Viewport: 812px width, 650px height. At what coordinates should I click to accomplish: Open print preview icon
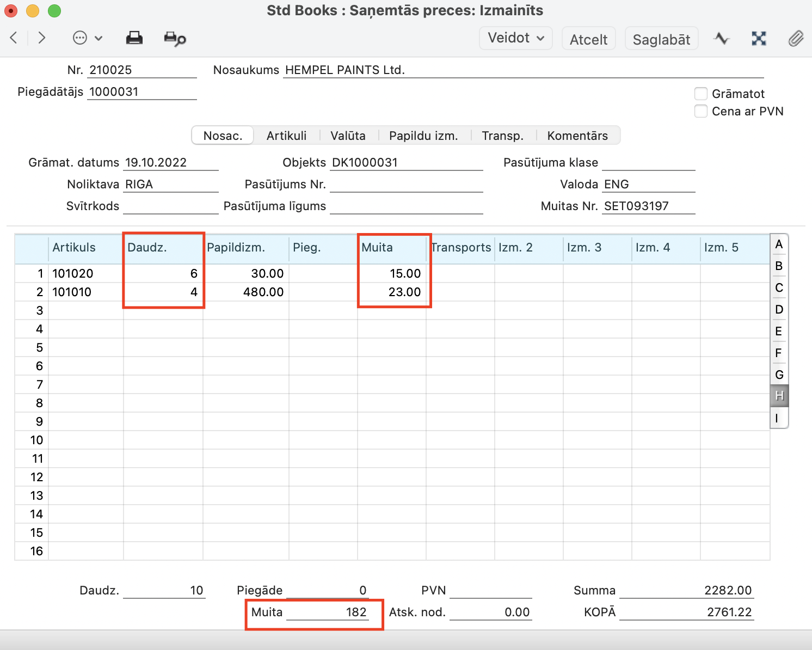click(175, 39)
